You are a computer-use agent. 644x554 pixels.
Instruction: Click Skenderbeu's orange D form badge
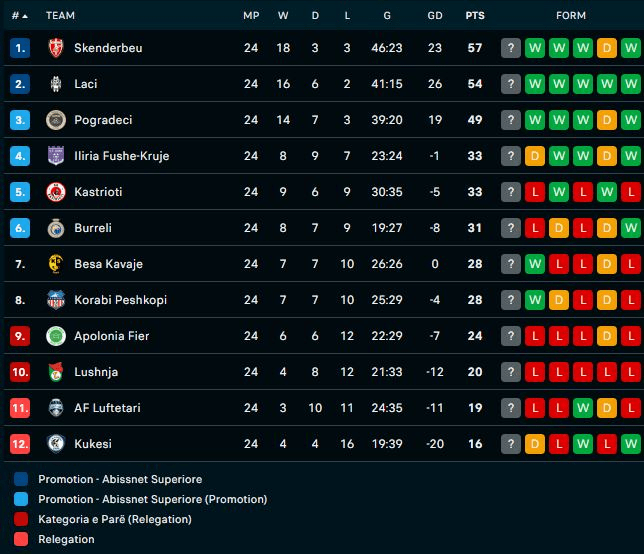(x=606, y=48)
